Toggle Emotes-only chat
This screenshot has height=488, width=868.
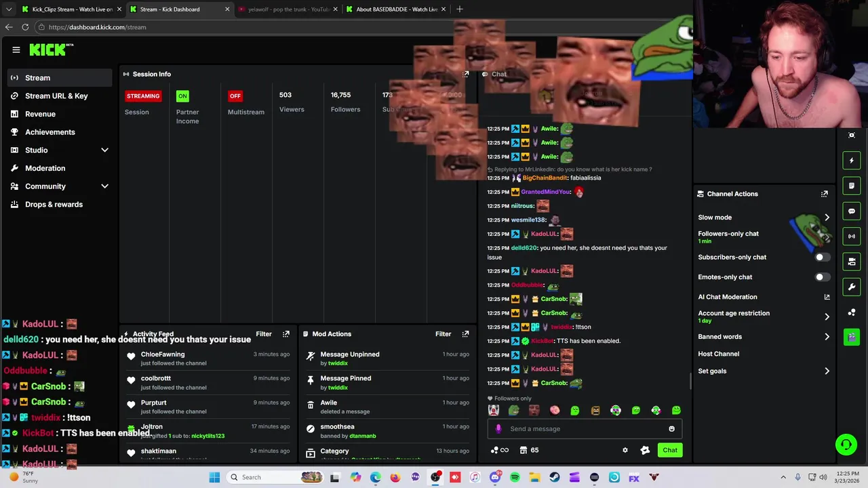coord(822,277)
